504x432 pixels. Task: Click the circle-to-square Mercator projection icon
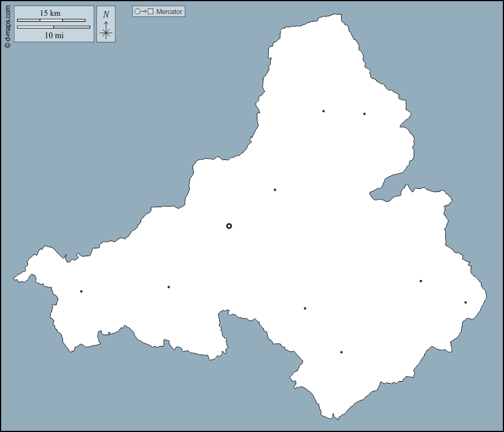coord(144,12)
